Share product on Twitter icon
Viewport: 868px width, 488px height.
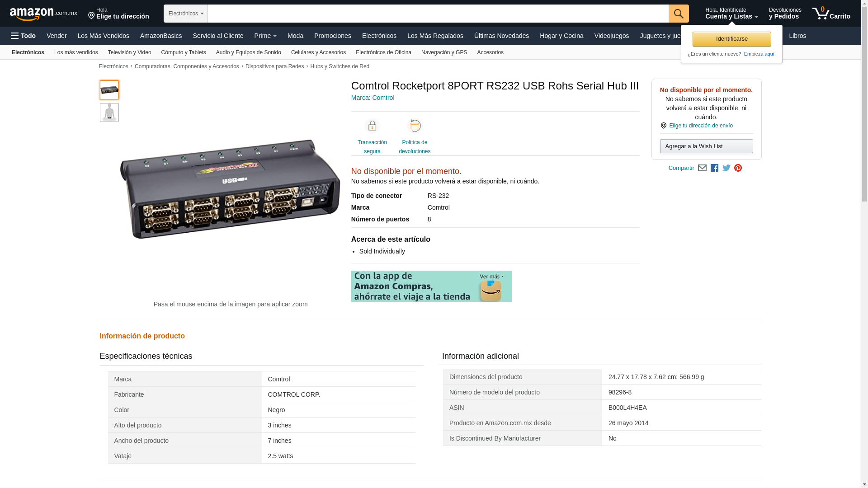(726, 168)
